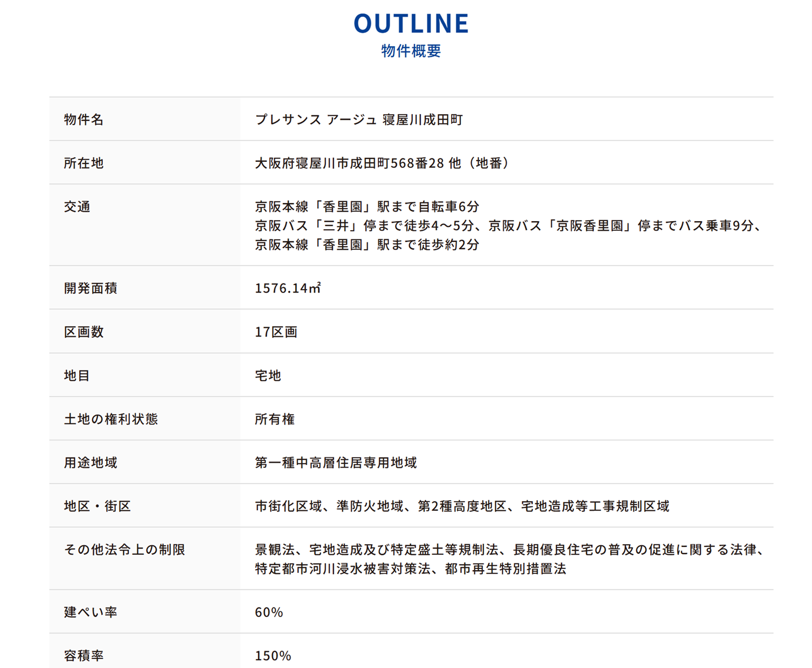Select the floor area ratio value "150%"

[273, 656]
